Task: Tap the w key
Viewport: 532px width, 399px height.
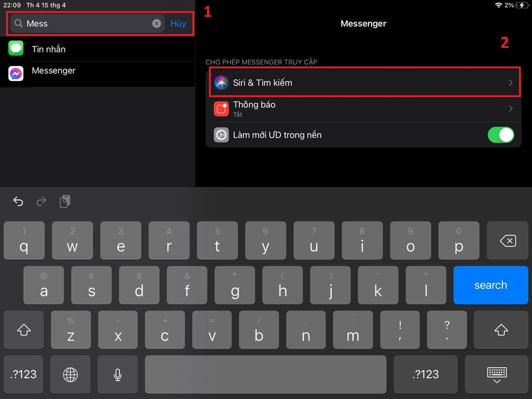Action: (72, 241)
